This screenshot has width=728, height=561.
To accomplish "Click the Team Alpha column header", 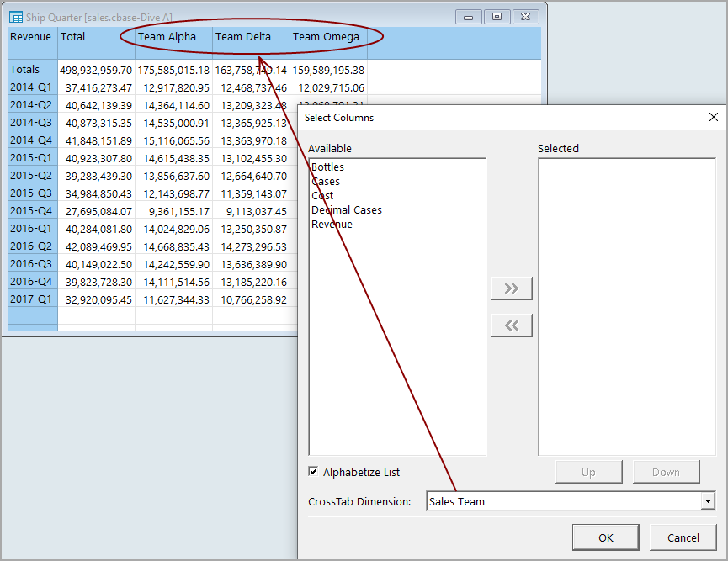I will click(167, 37).
